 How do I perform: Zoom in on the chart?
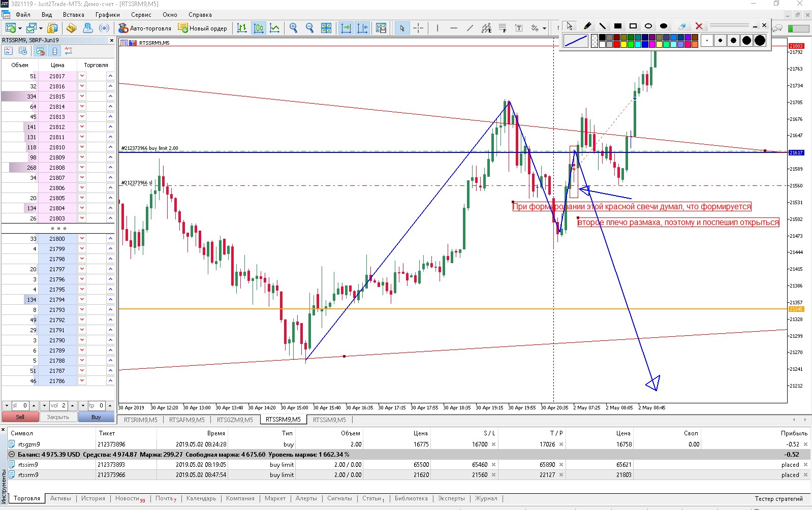pos(293,28)
